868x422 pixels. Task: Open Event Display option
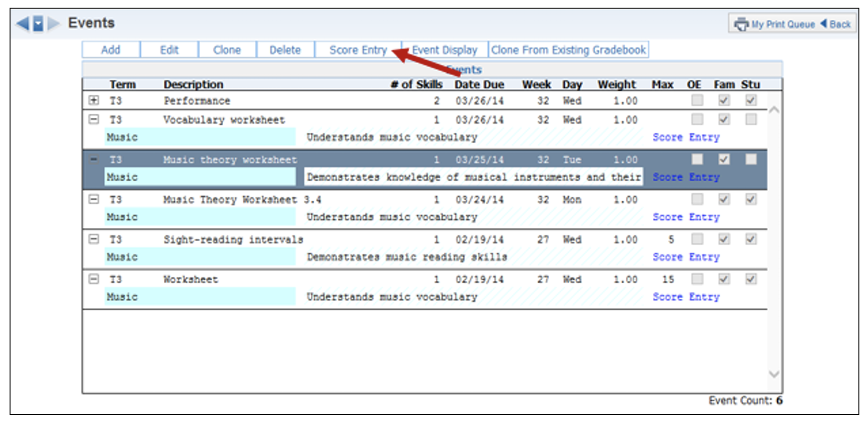[445, 50]
